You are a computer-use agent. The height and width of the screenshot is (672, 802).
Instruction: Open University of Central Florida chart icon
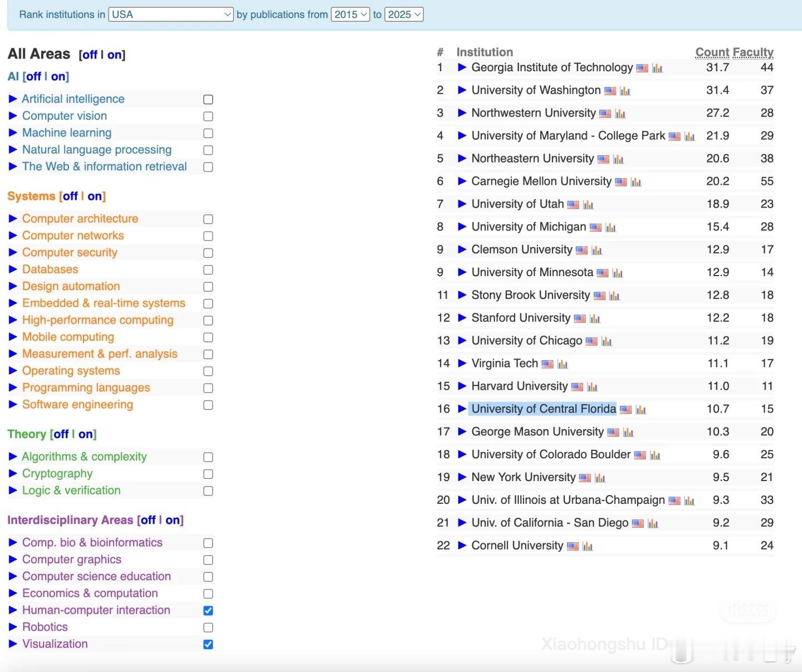click(x=640, y=411)
